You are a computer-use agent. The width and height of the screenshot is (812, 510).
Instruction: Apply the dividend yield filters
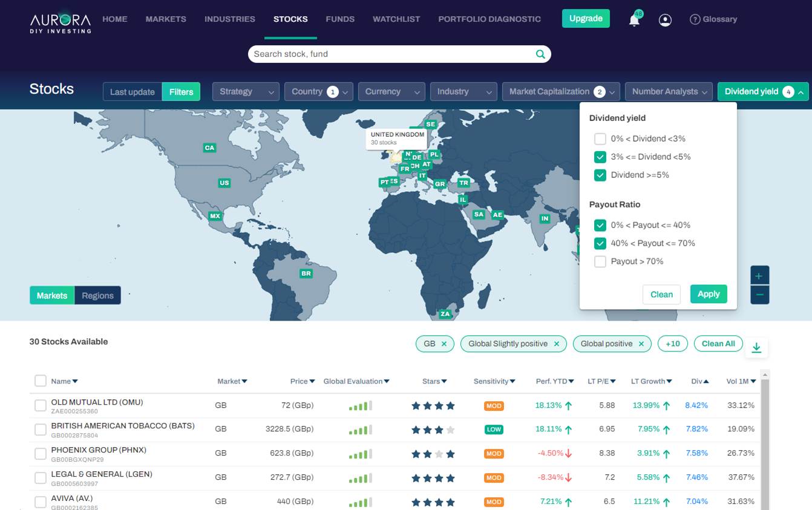(709, 294)
